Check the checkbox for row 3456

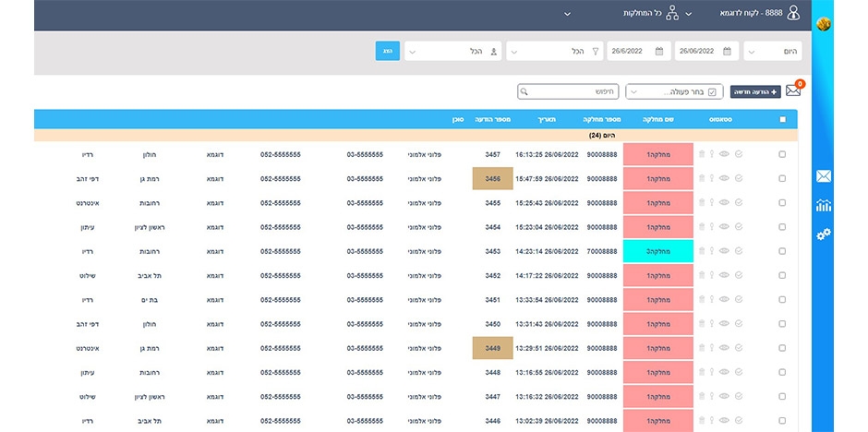(x=782, y=179)
